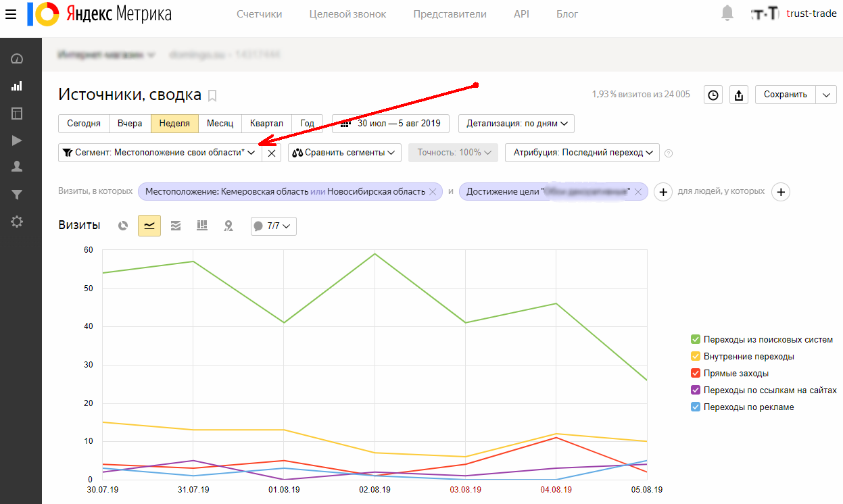The height and width of the screenshot is (504, 843).
Task: Open the Атрибуция: Последний переход dropdown
Action: (x=582, y=153)
